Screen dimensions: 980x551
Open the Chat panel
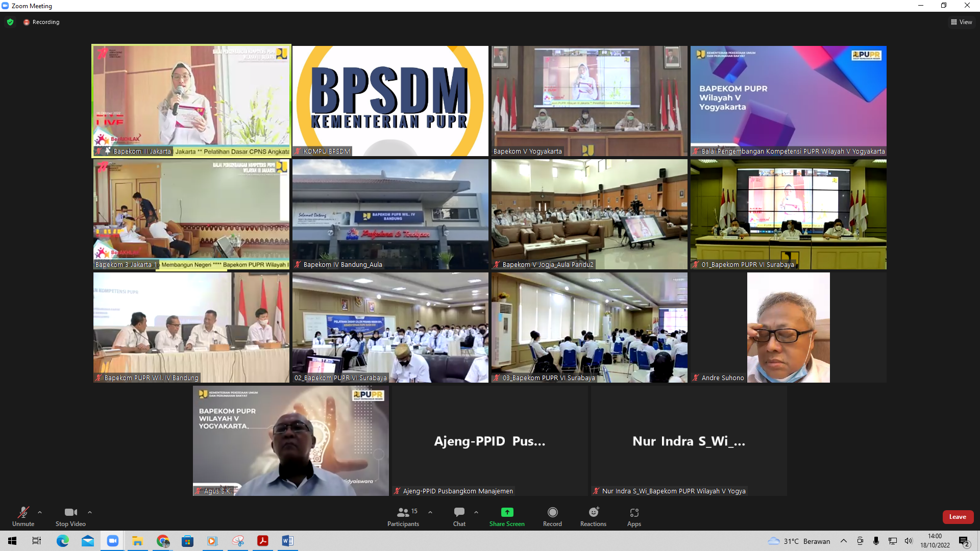[x=459, y=516]
